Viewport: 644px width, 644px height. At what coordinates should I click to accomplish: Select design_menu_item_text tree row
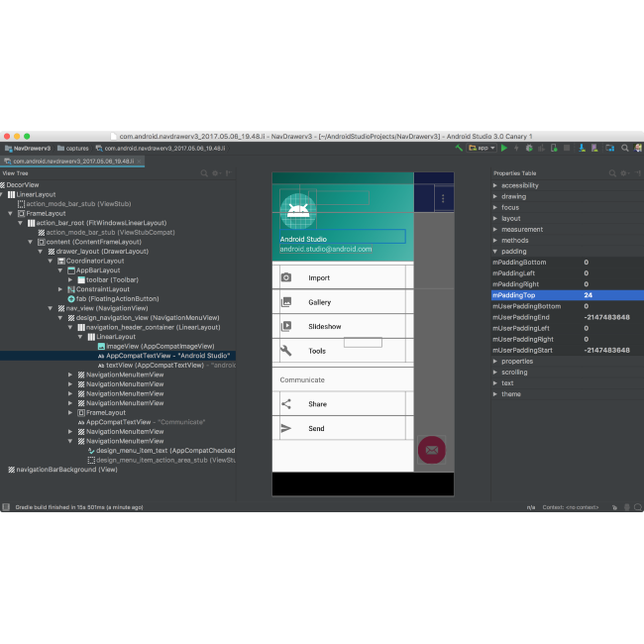[161, 451]
